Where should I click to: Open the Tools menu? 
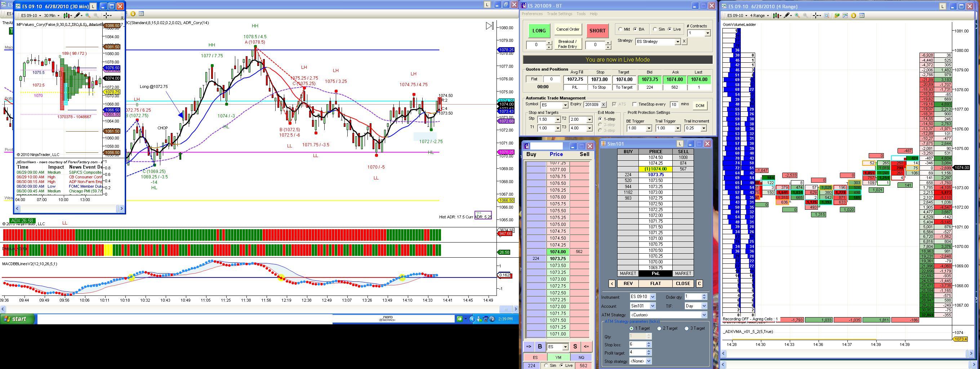[581, 14]
